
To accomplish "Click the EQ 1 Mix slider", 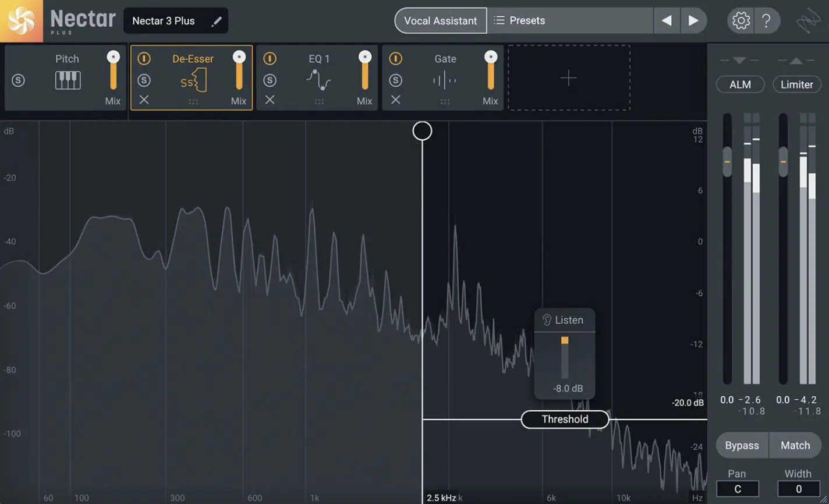I will [365, 70].
